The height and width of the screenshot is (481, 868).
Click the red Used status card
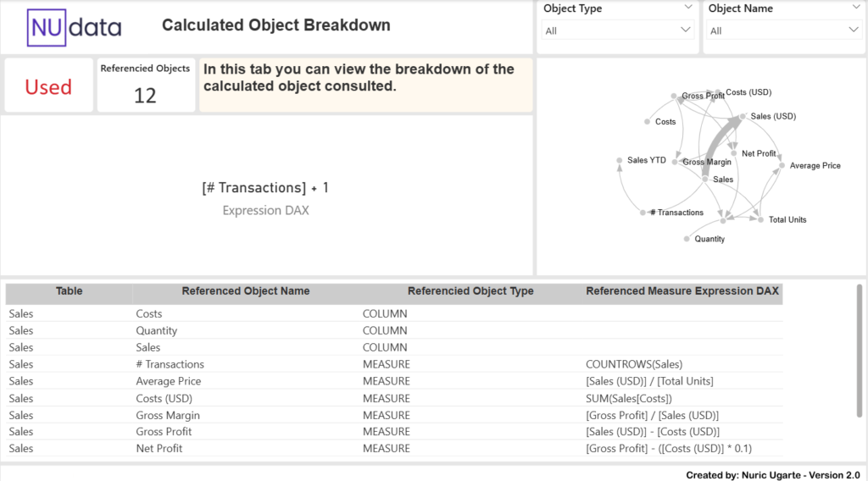[x=48, y=86]
